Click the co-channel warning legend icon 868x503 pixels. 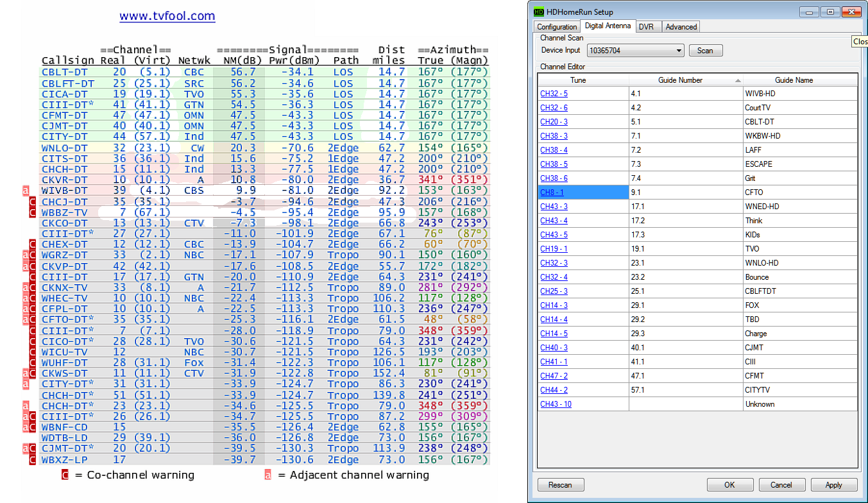tap(65, 475)
